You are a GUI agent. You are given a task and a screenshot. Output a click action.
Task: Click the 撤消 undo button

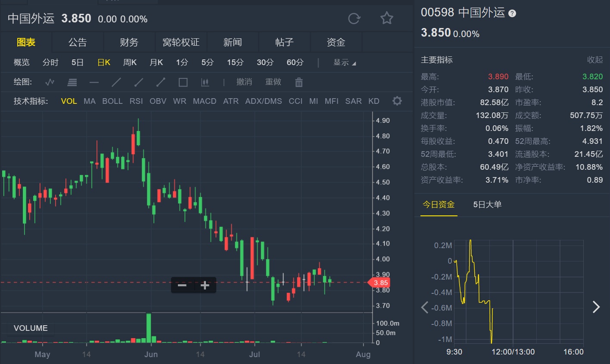coord(244,82)
